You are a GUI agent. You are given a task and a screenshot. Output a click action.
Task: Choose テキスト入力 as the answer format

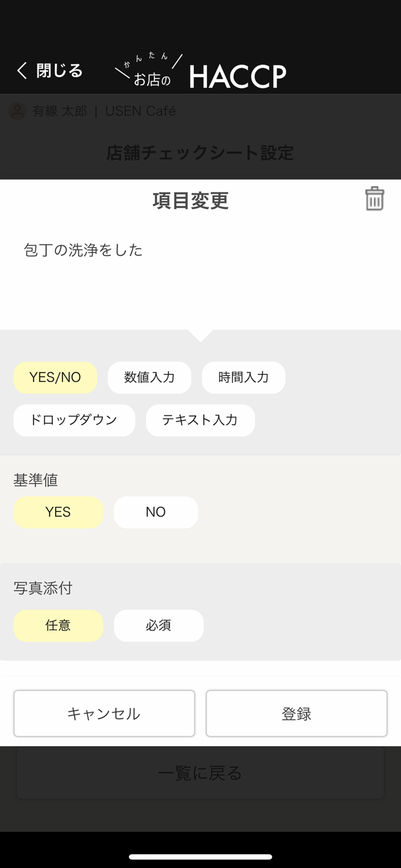(200, 421)
